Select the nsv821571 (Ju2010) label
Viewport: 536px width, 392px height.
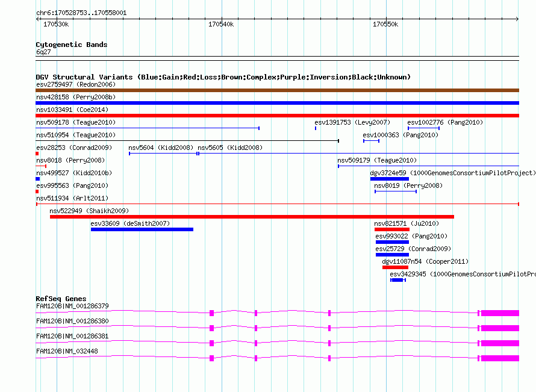(x=407, y=223)
